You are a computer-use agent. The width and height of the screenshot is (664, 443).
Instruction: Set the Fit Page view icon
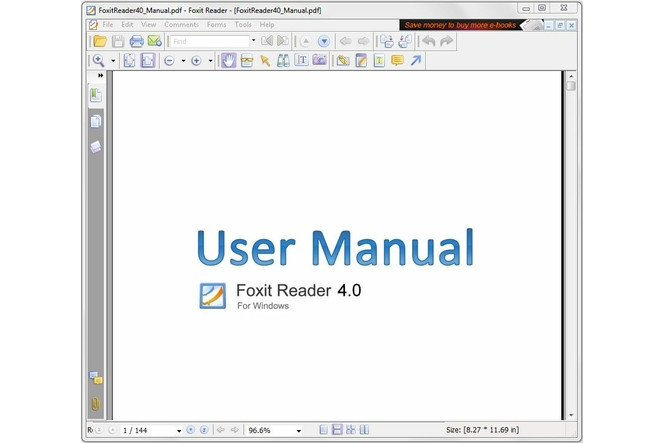coord(129,61)
